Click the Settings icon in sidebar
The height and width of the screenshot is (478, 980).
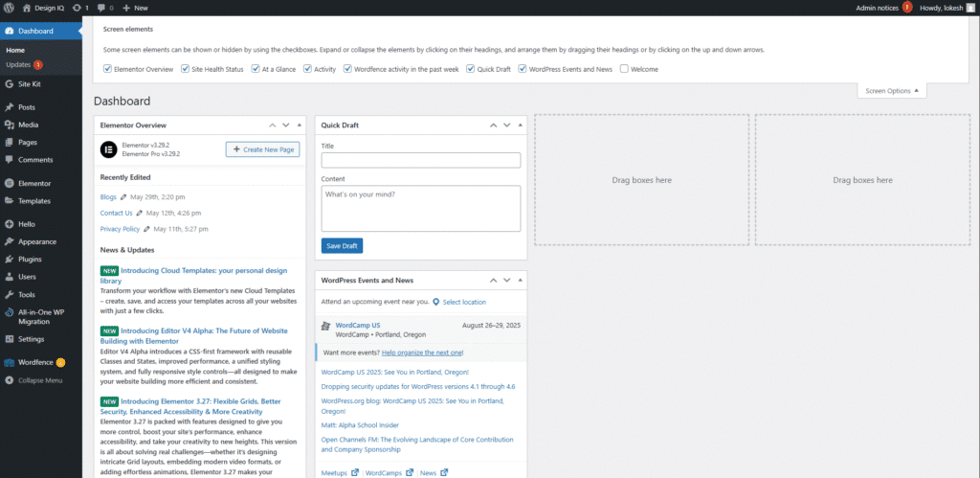[9, 339]
